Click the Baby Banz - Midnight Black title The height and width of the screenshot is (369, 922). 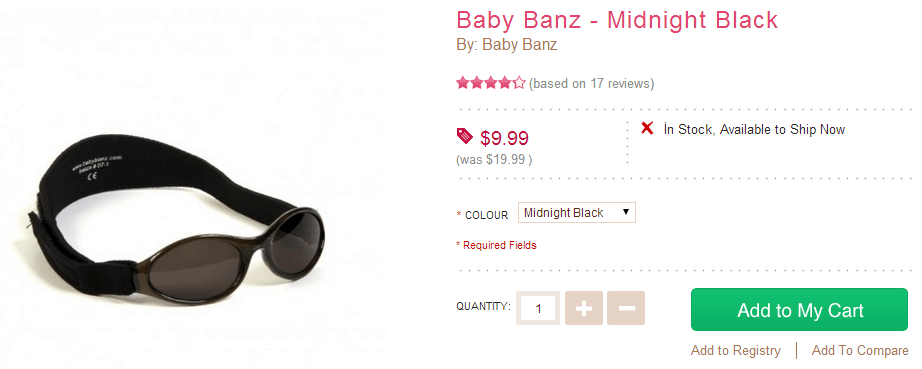617,21
